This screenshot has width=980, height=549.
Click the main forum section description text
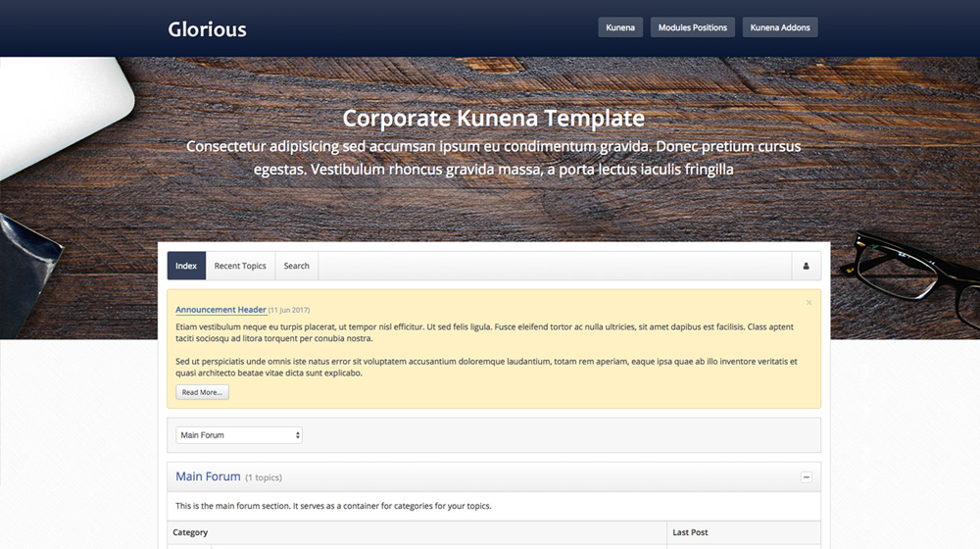coord(333,506)
